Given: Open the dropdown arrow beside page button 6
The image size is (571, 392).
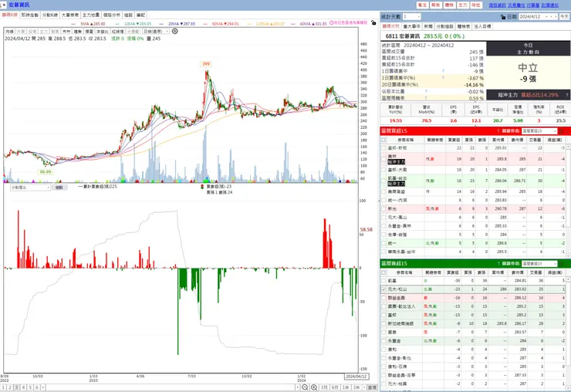Looking at the screenshot, I should tap(43, 387).
